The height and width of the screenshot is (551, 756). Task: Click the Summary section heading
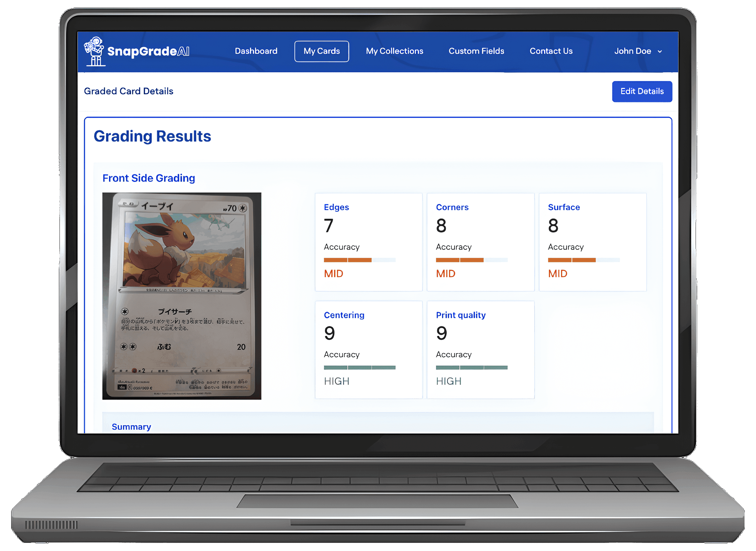(x=131, y=427)
